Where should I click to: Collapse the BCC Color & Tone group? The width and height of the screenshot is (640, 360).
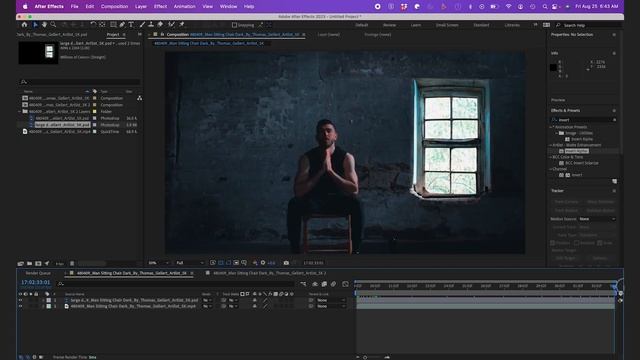pyautogui.click(x=551, y=157)
